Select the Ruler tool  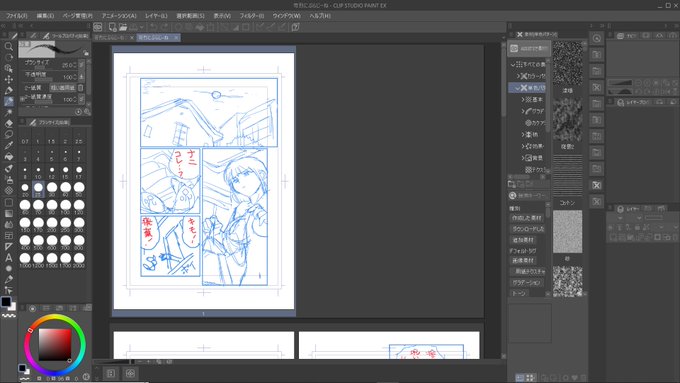[x=8, y=246]
